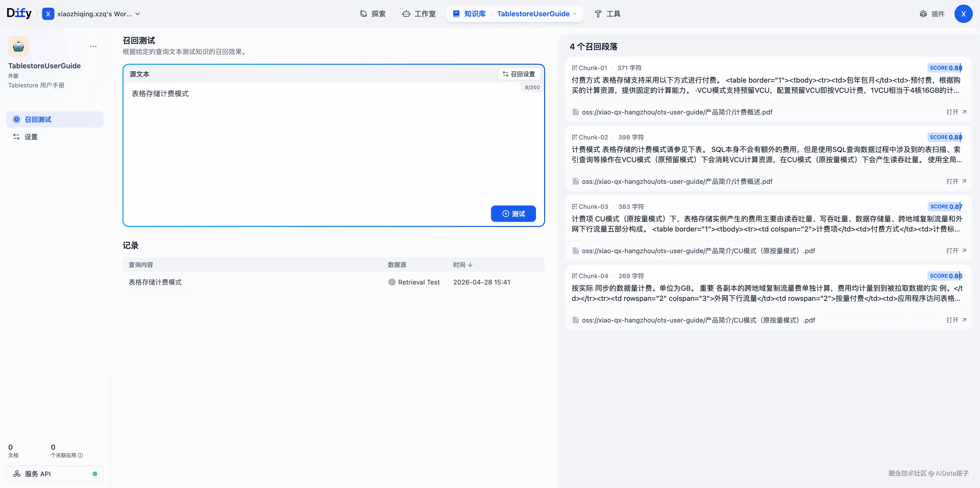Open the source file of Chunk-03 via 打开
This screenshot has width=980, height=488.
956,251
